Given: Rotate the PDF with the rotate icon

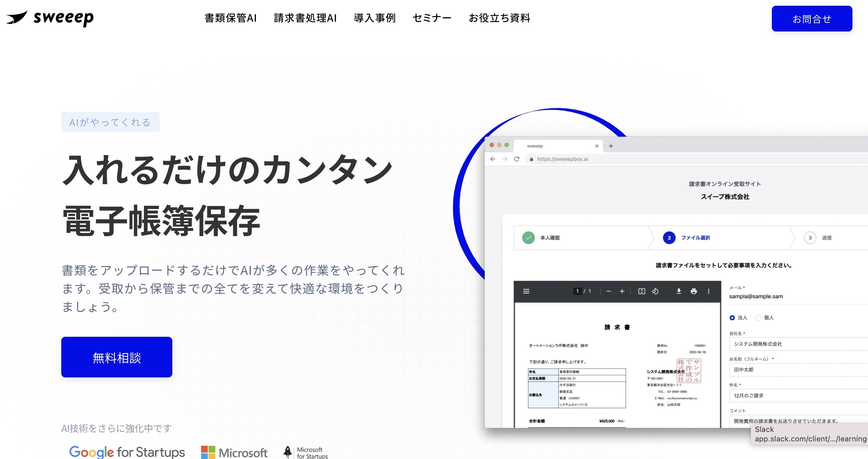Looking at the screenshot, I should 655,291.
